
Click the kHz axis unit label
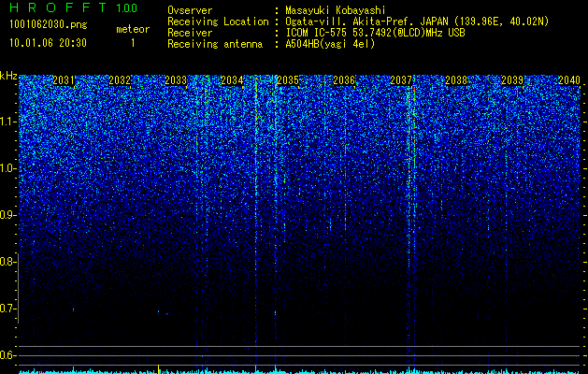tap(8, 76)
